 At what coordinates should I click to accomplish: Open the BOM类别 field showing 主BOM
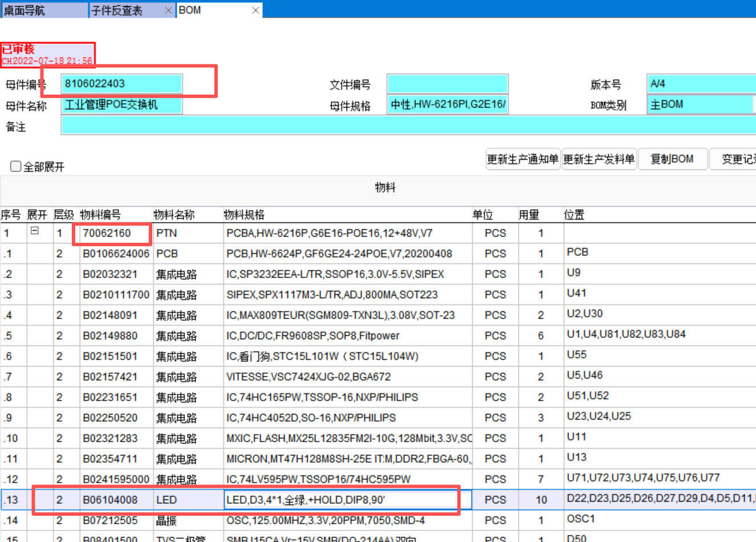700,105
